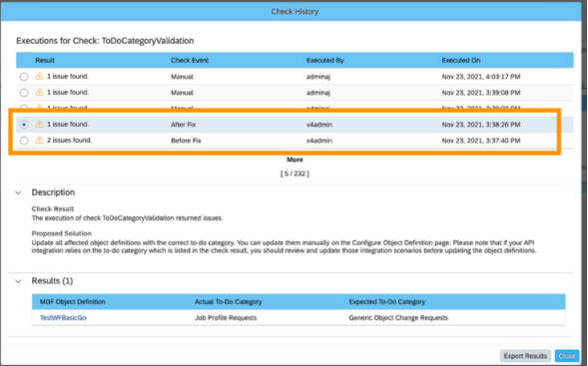Select the After Fix execution radio button
588x366 pixels.
(x=24, y=125)
